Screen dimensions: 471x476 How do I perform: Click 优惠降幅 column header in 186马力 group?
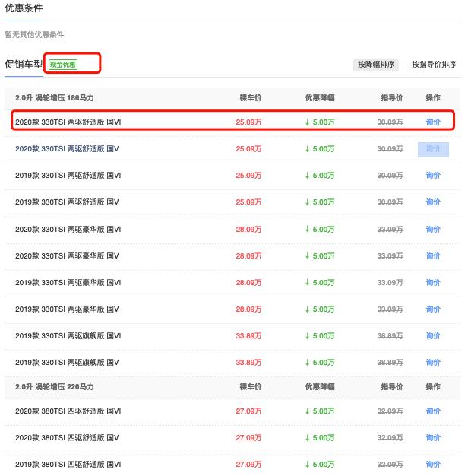(x=320, y=98)
